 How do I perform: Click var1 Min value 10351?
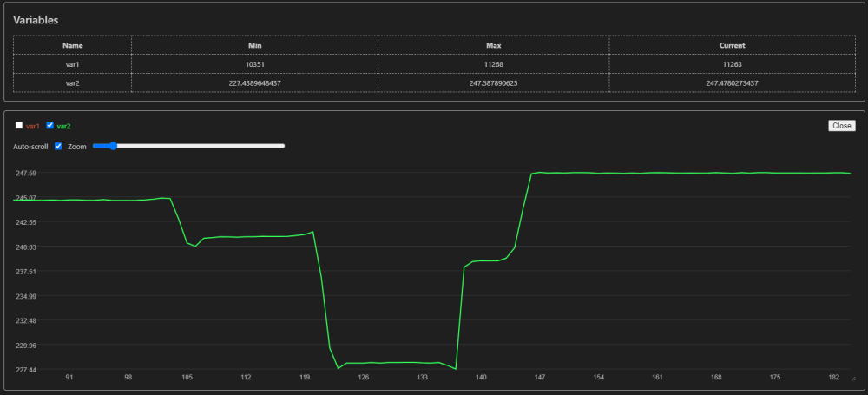255,64
